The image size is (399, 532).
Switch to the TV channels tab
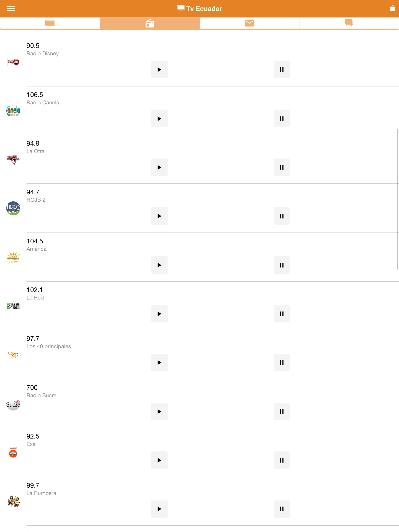[50, 23]
